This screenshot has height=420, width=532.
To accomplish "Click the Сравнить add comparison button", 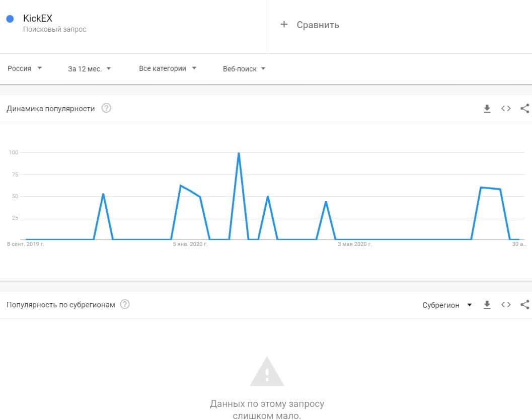I will pos(318,25).
